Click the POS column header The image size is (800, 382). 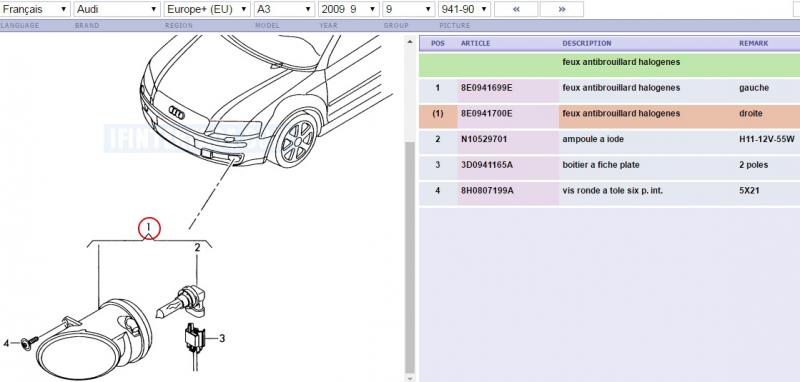438,43
